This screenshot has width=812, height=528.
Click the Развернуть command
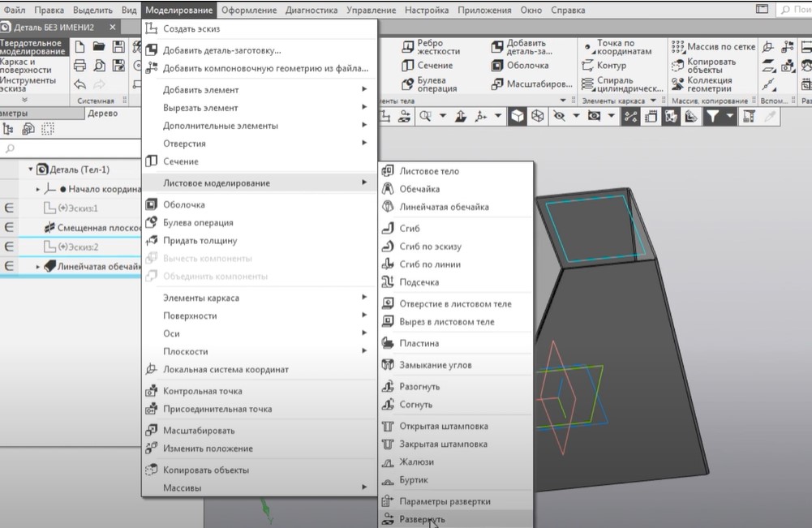(456, 519)
